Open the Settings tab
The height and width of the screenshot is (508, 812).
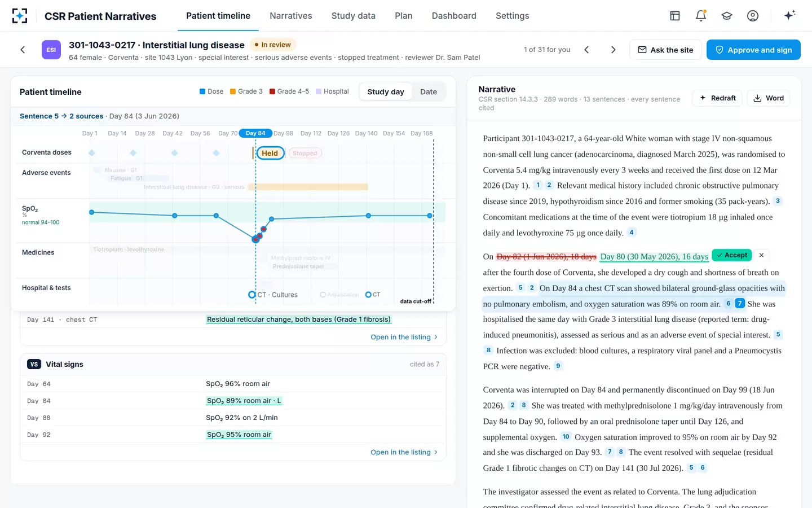coord(513,16)
